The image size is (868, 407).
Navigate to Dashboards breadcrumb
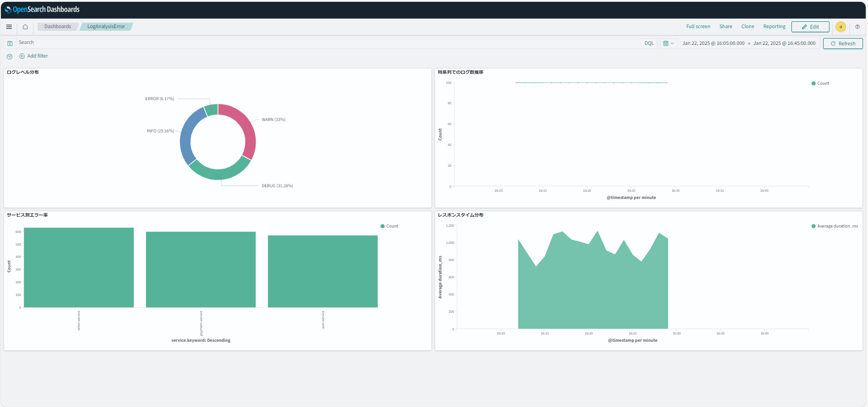click(58, 27)
